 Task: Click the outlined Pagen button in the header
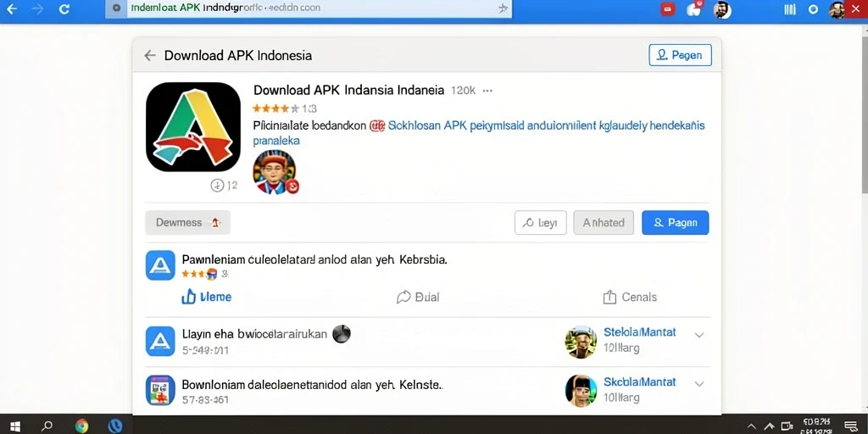pyautogui.click(x=680, y=55)
